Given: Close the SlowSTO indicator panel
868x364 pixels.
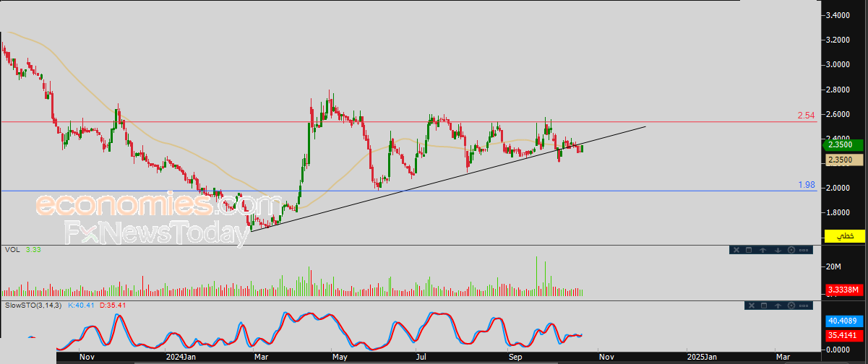Looking at the screenshot, I should [x=750, y=306].
